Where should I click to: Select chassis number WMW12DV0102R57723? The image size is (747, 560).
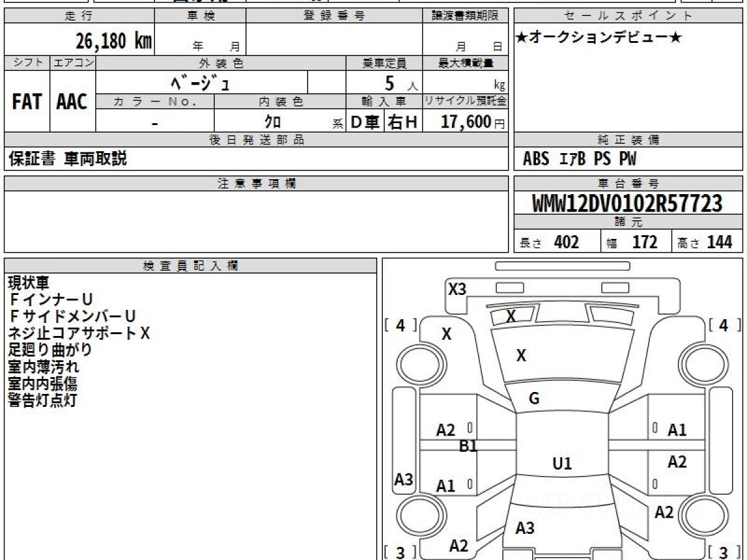627,203
